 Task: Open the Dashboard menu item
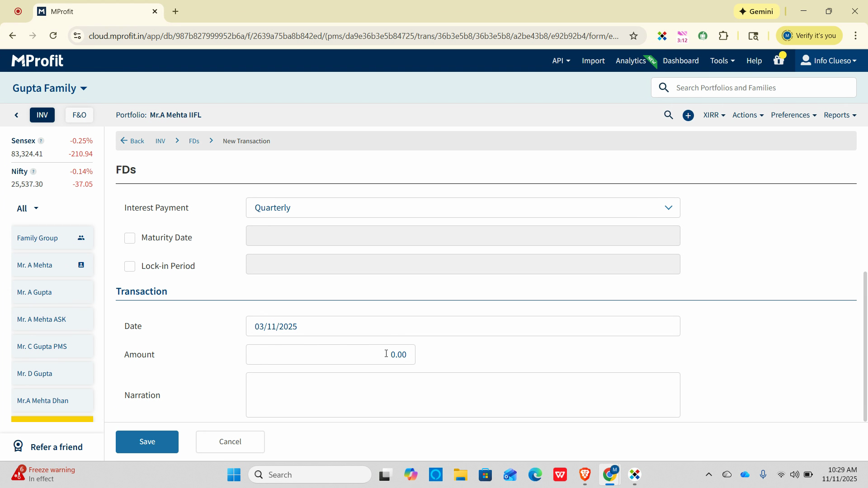click(x=680, y=61)
